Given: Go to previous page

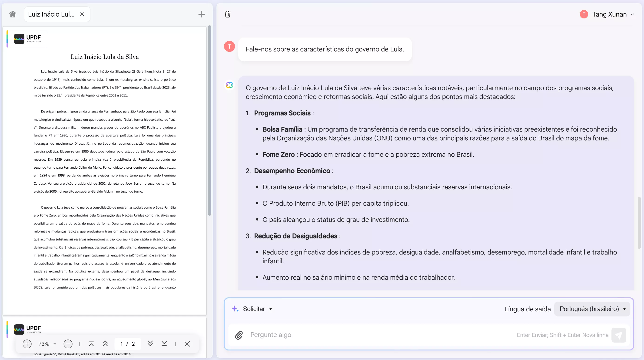Looking at the screenshot, I should point(105,344).
